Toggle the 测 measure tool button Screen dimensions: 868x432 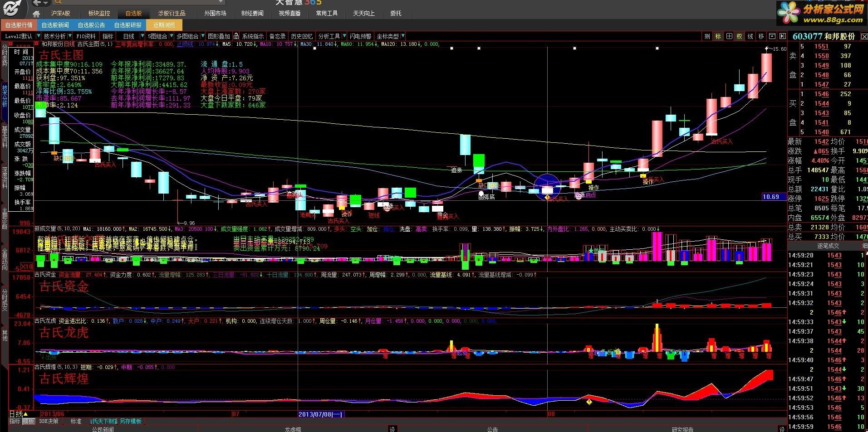[x=707, y=36]
